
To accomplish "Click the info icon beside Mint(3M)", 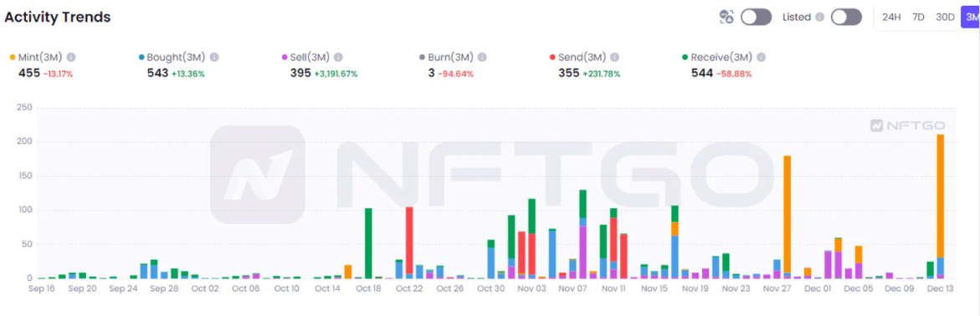I will tap(71, 58).
